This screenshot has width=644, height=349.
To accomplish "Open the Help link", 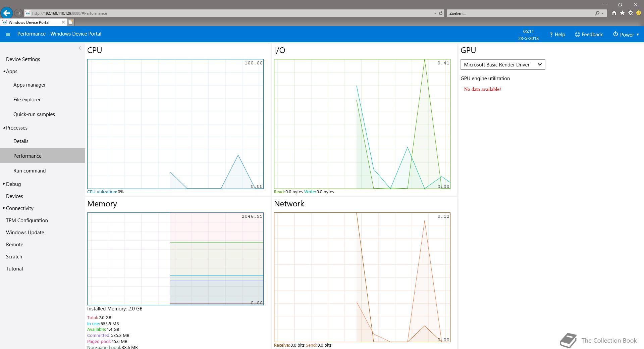I will (x=557, y=35).
